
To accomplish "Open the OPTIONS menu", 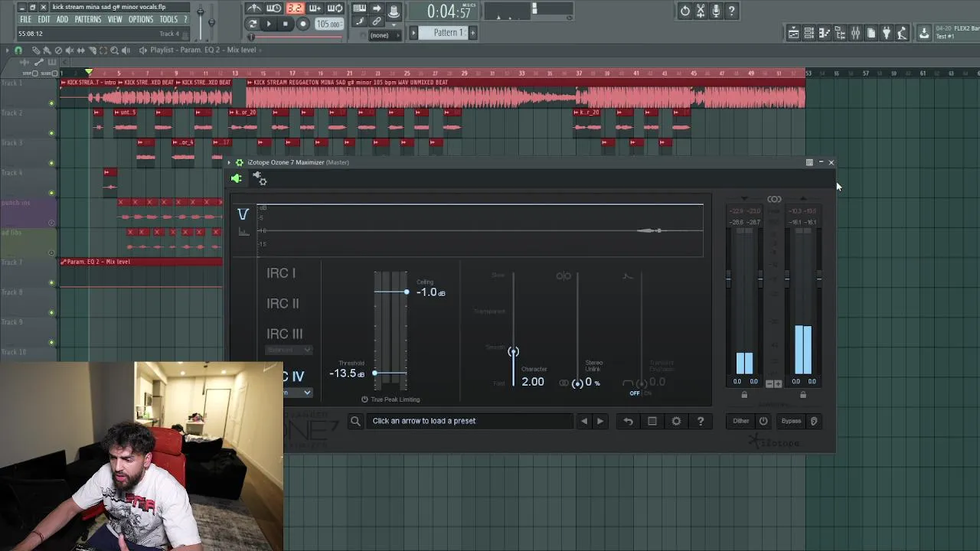I will click(141, 19).
